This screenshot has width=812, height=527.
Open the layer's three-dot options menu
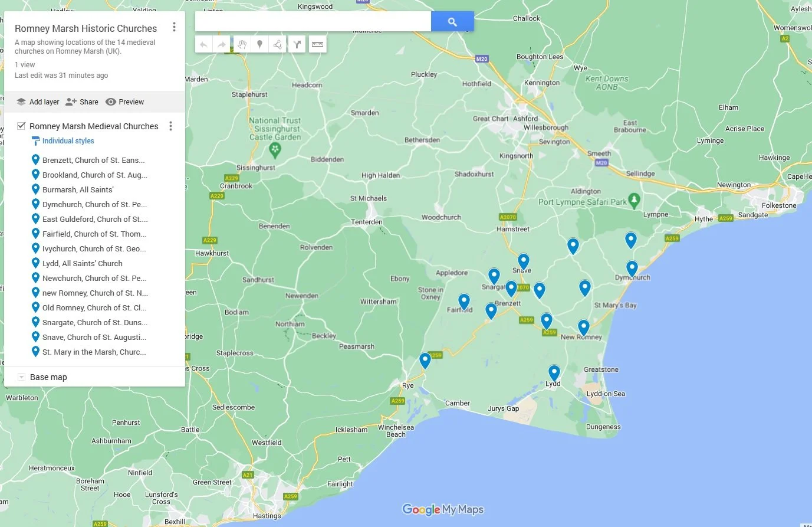click(x=170, y=126)
